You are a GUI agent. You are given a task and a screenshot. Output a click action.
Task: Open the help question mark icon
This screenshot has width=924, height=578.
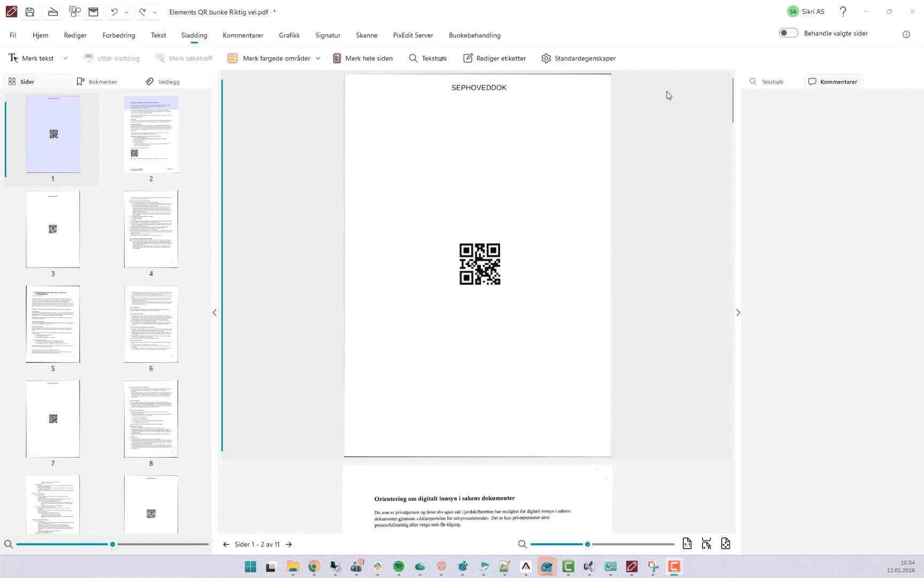[x=843, y=12]
